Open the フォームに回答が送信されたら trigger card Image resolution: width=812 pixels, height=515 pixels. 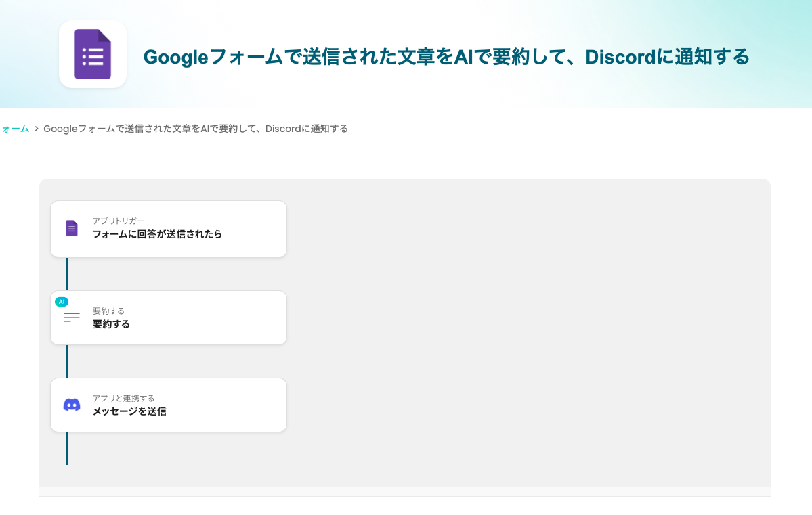(x=169, y=229)
